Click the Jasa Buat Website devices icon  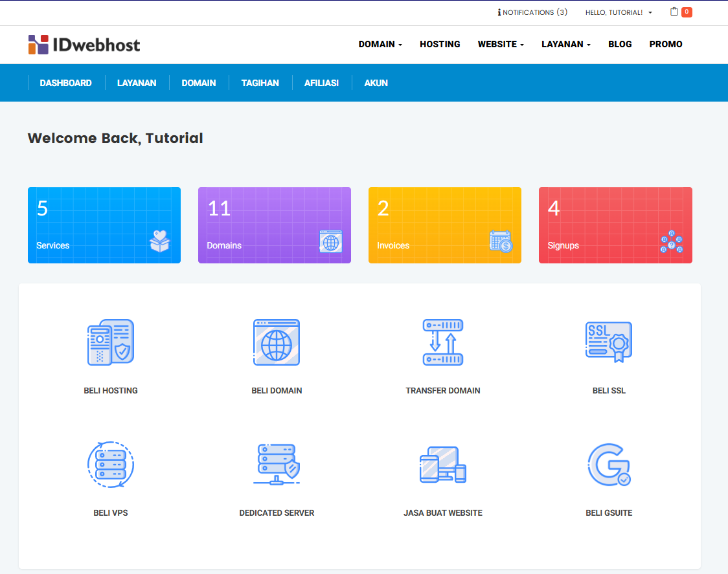pyautogui.click(x=443, y=465)
